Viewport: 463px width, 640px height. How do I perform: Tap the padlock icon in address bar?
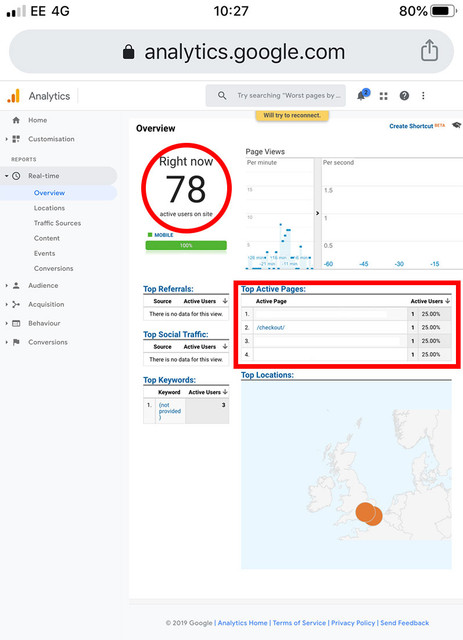(129, 52)
